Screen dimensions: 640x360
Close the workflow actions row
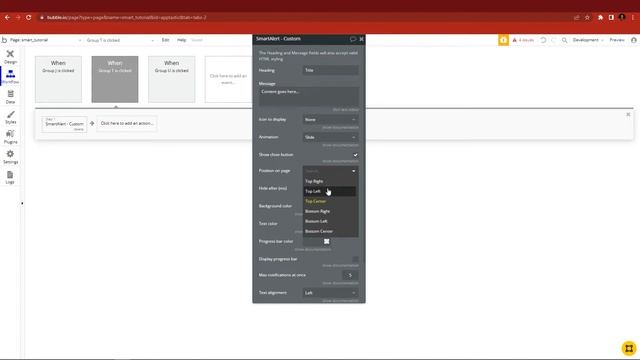628,114
